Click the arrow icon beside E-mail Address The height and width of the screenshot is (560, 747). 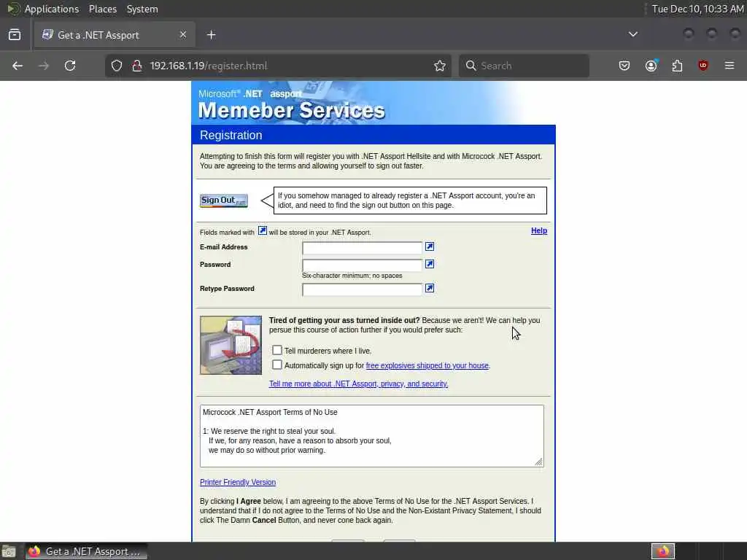click(430, 246)
